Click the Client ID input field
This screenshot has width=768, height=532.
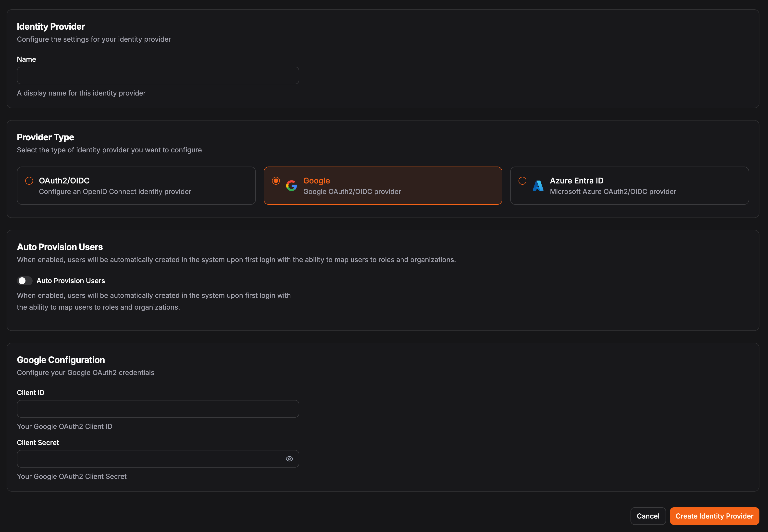pyautogui.click(x=158, y=408)
